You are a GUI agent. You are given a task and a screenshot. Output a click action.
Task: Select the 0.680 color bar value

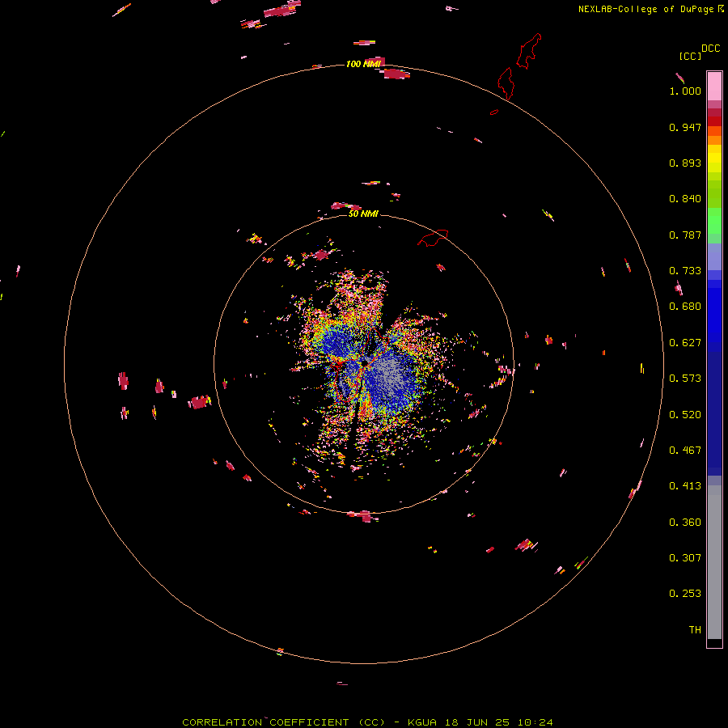685,307
